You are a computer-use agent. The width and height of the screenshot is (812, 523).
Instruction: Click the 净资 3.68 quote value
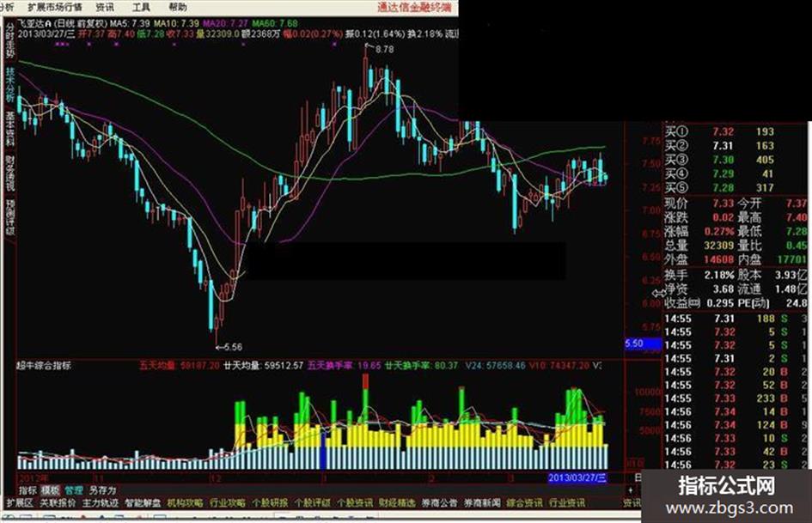coord(723,289)
